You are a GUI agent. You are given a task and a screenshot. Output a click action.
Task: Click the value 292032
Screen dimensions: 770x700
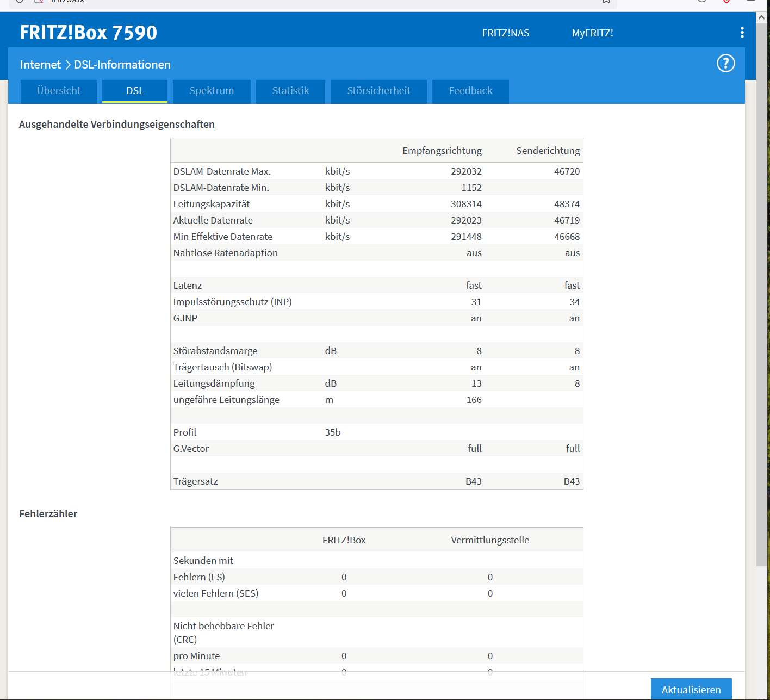pos(466,171)
